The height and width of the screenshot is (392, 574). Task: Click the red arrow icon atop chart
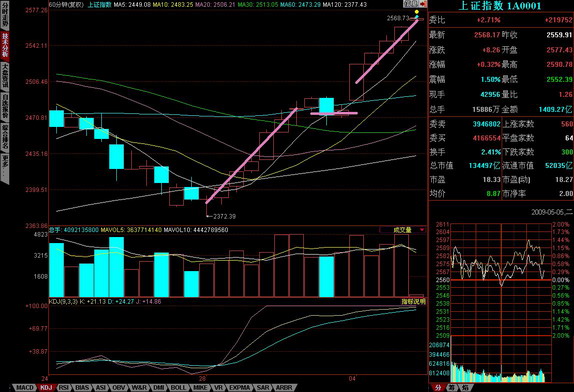tap(423, 4)
